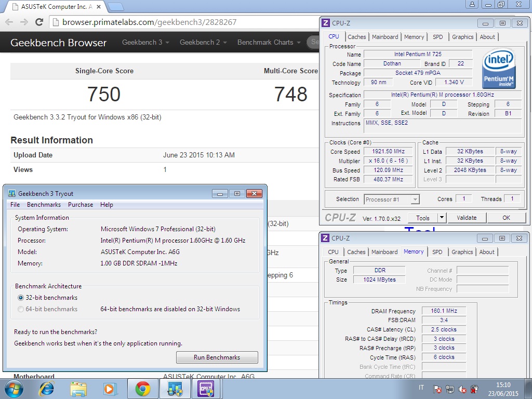Click the Geekbench Browser search field

314,42
